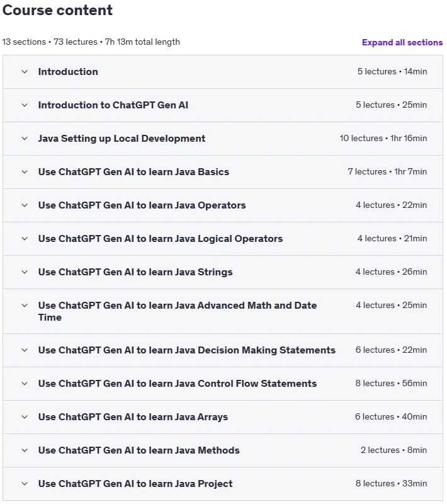Screen dimensions: 447x504
Task: Click chevron beside Java Strings section
Action: point(25,272)
